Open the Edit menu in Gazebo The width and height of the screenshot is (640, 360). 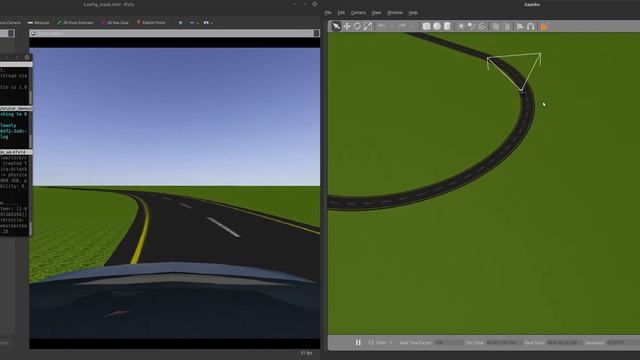(x=341, y=13)
